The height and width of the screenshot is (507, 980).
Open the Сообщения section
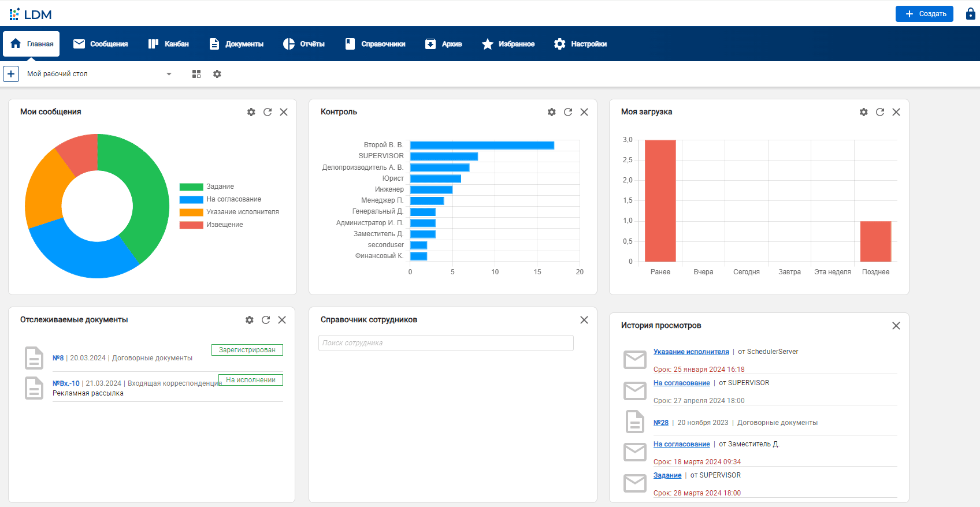pos(101,44)
